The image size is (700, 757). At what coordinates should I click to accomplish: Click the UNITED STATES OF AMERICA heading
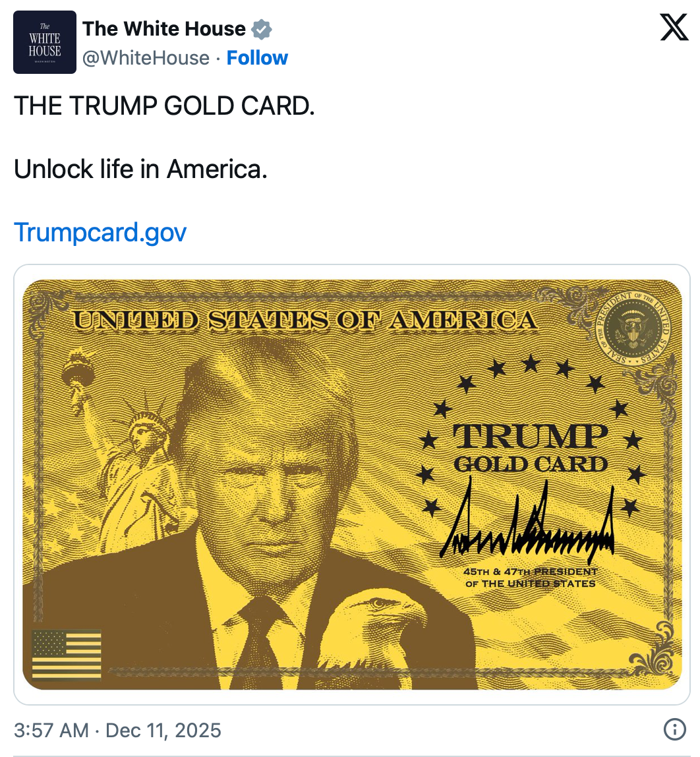click(x=305, y=320)
